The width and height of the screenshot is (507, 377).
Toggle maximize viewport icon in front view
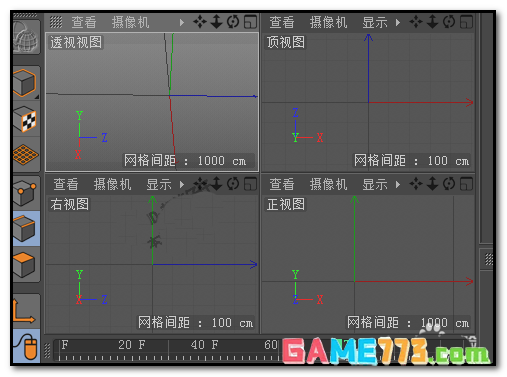[x=466, y=184]
